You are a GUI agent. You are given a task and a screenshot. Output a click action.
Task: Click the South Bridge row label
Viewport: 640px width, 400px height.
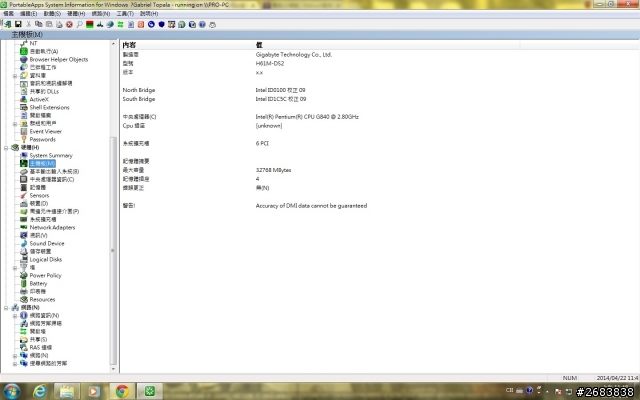pyautogui.click(x=139, y=99)
